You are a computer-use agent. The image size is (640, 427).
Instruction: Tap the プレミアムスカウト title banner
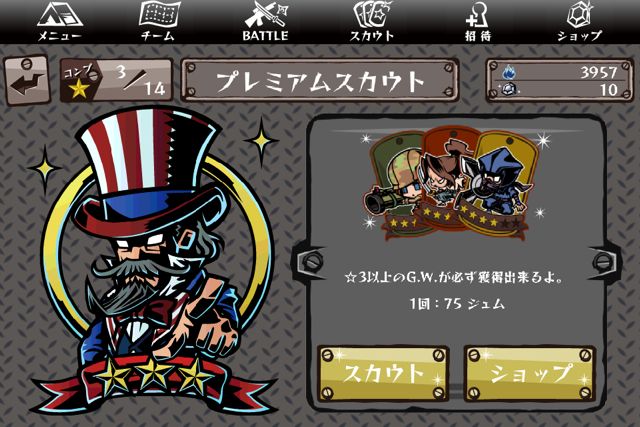pyautogui.click(x=320, y=80)
